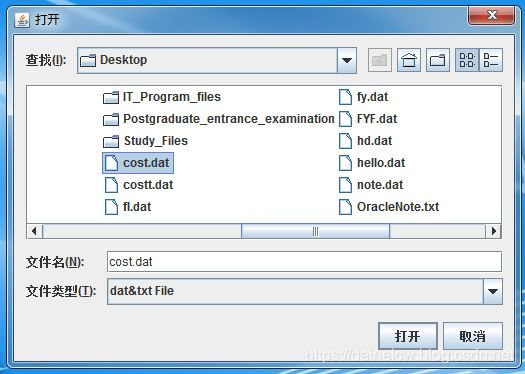The height and width of the screenshot is (374, 525).
Task: Click the 取消 button to cancel
Action: (x=473, y=336)
